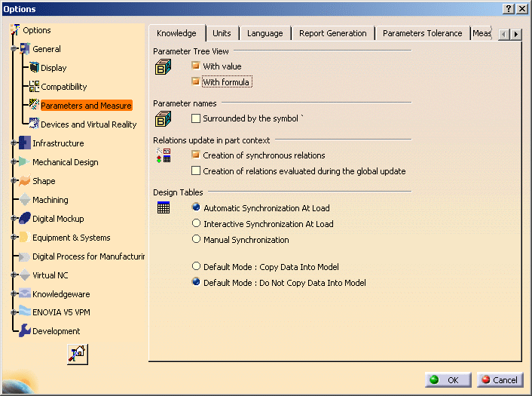The height and width of the screenshot is (396, 532).
Task: Collapse the General tree node
Action: pyautogui.click(x=14, y=49)
